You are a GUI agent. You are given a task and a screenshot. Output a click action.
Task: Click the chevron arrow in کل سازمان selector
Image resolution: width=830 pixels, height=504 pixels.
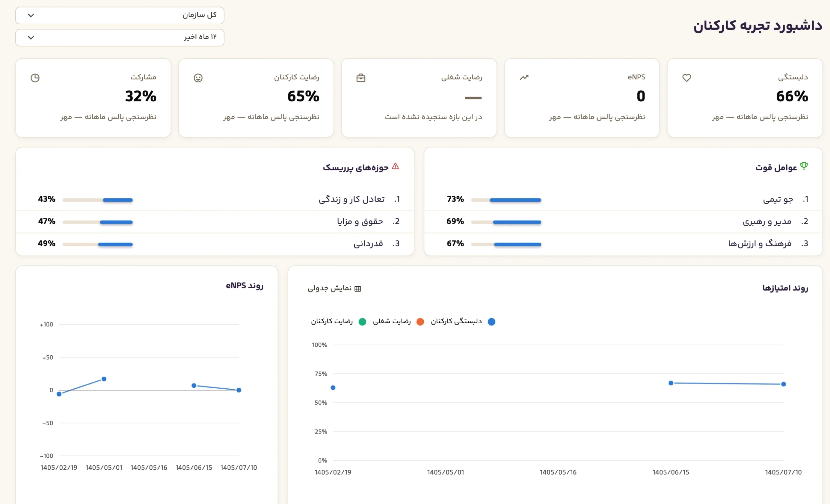[31, 16]
